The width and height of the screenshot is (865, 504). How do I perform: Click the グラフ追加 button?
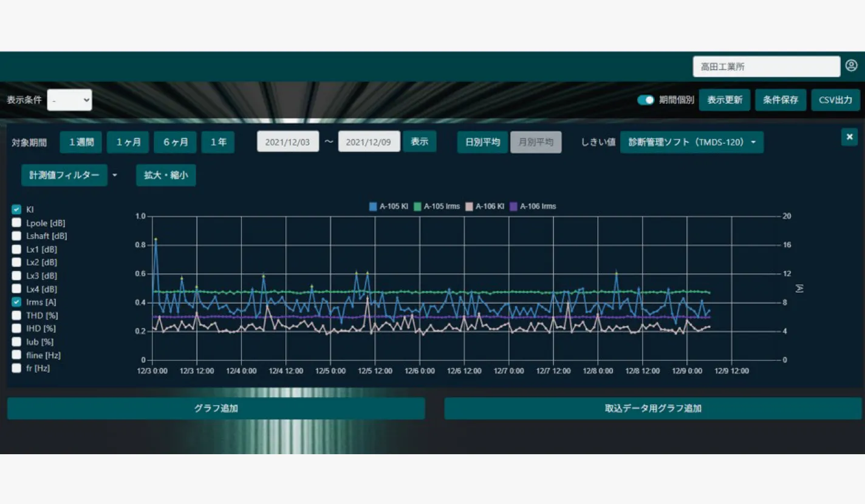coord(216,409)
